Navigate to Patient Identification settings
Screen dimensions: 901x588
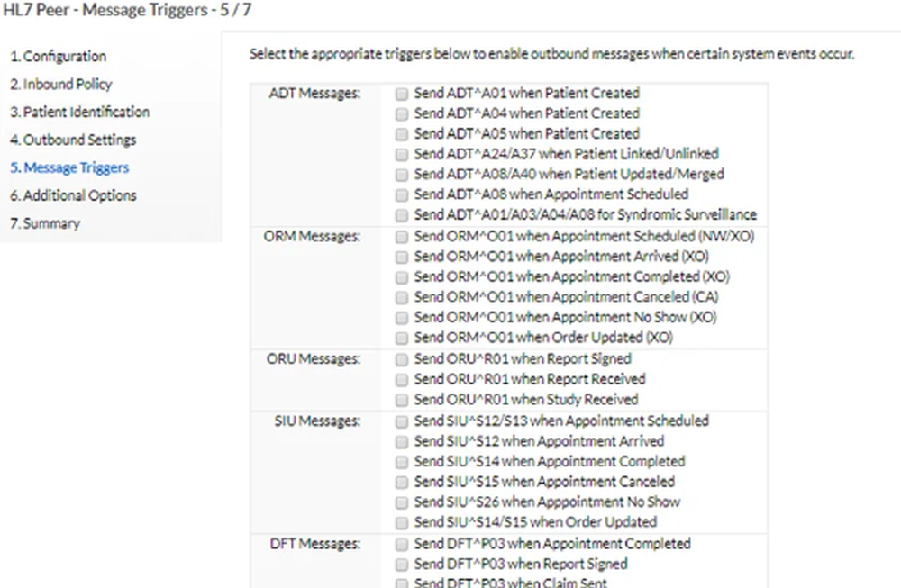[x=78, y=112]
